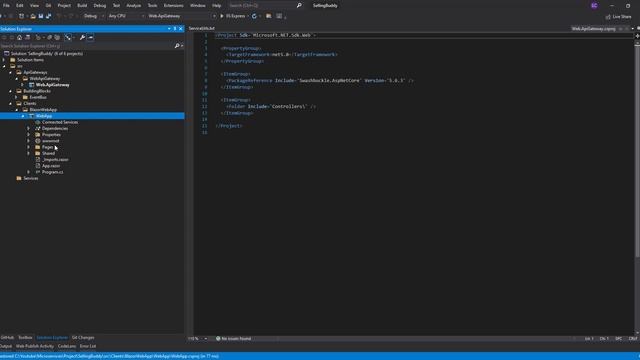Open the Web.ApiGateway startup project dropdown
Viewport: 640px width, 360px height.
pyautogui.click(x=182, y=16)
